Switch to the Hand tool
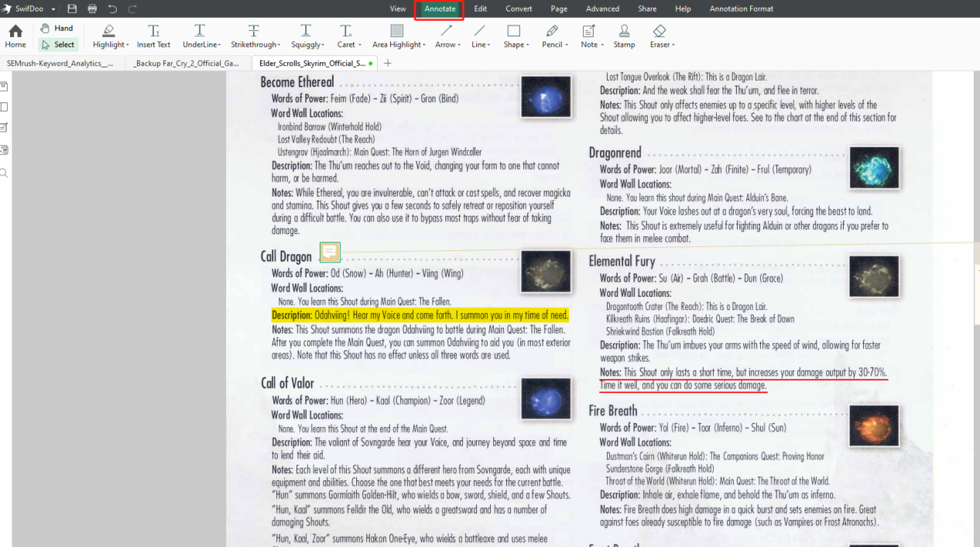Screen dimensions: 980x547 click(57, 29)
